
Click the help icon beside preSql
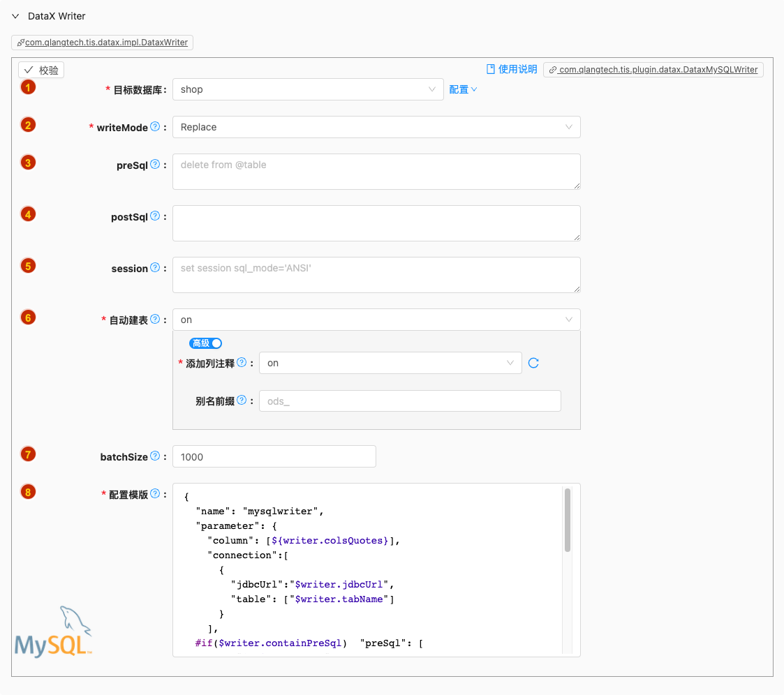click(155, 165)
